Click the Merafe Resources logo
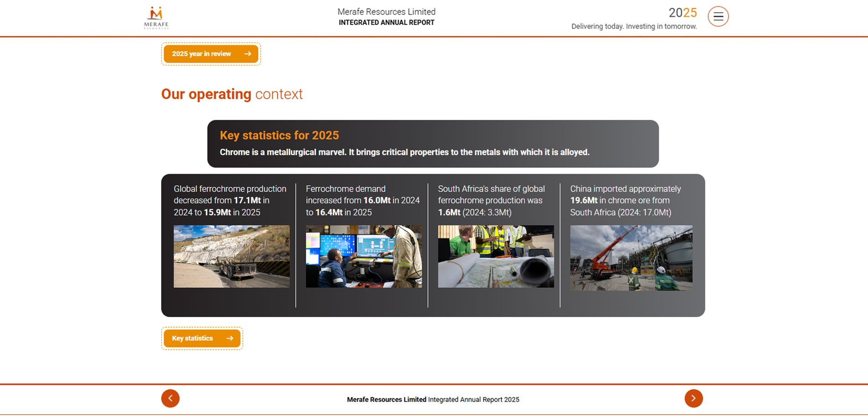The width and height of the screenshot is (868, 418). [156, 18]
